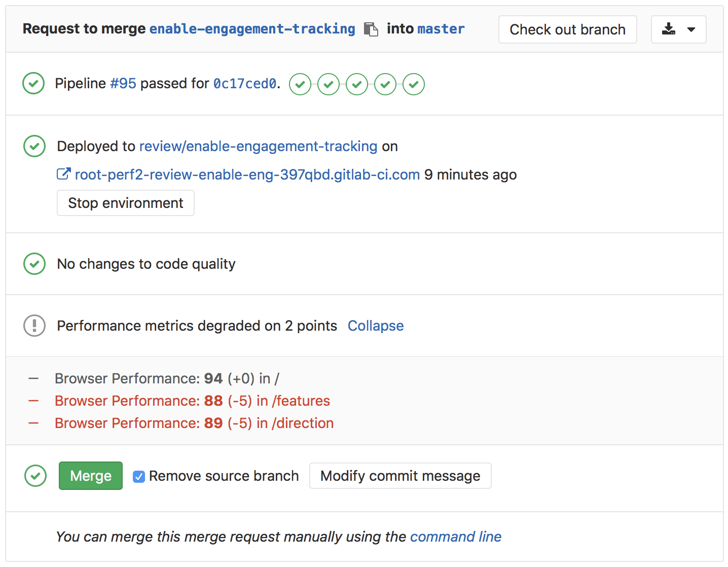
Task: Uncheck Remove source branch
Action: pyautogui.click(x=139, y=476)
